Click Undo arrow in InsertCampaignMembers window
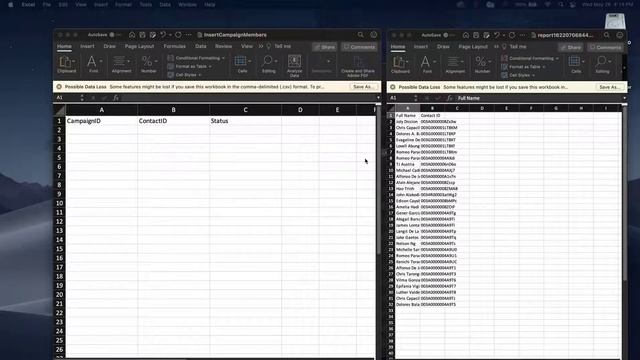The width and height of the screenshot is (640, 360). pyautogui.click(x=163, y=35)
